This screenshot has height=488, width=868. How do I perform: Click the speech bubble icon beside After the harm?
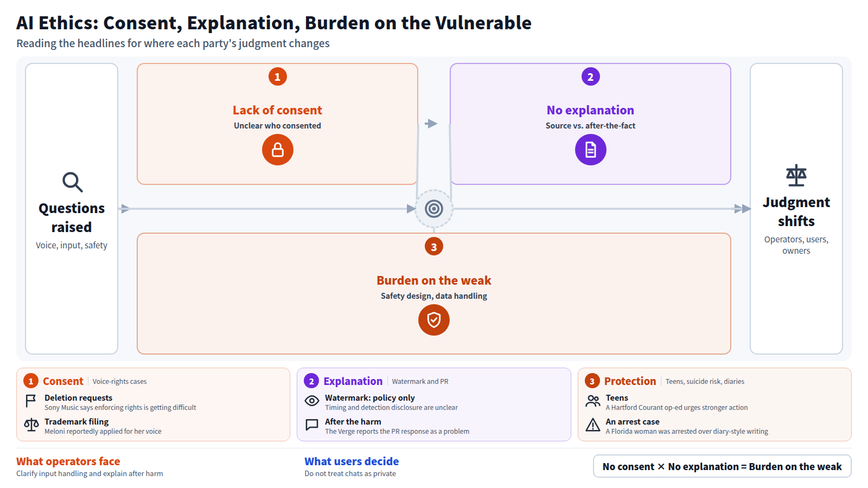pyautogui.click(x=312, y=425)
